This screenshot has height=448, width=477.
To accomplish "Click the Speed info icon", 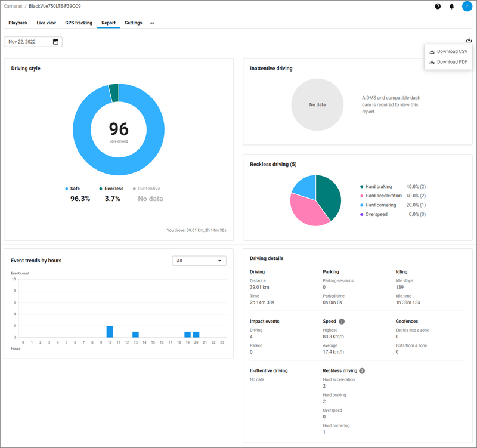I will [x=342, y=322].
